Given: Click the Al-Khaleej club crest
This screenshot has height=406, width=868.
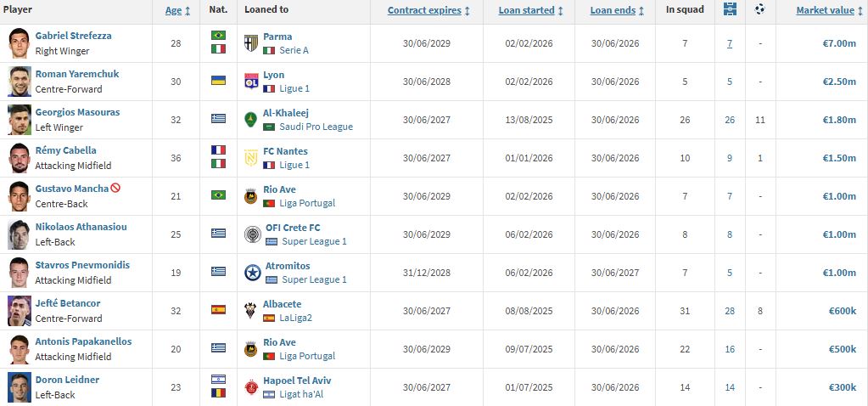Looking at the screenshot, I should point(250,119).
